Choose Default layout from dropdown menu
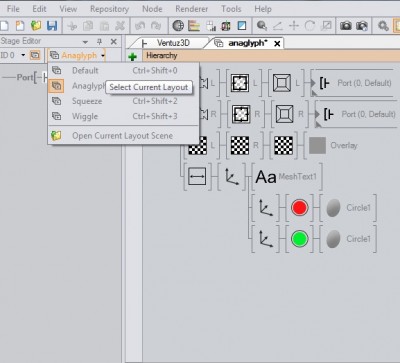The width and height of the screenshot is (400, 363). pos(124,71)
